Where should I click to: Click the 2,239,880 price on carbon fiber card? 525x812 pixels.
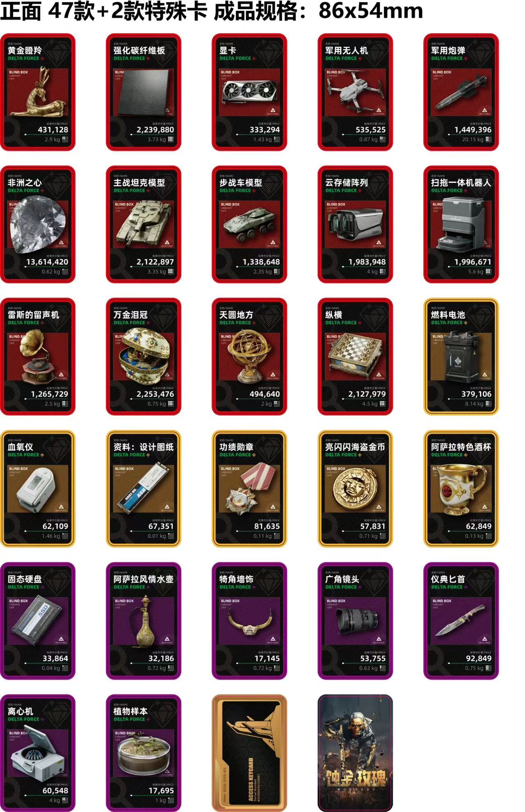(155, 130)
